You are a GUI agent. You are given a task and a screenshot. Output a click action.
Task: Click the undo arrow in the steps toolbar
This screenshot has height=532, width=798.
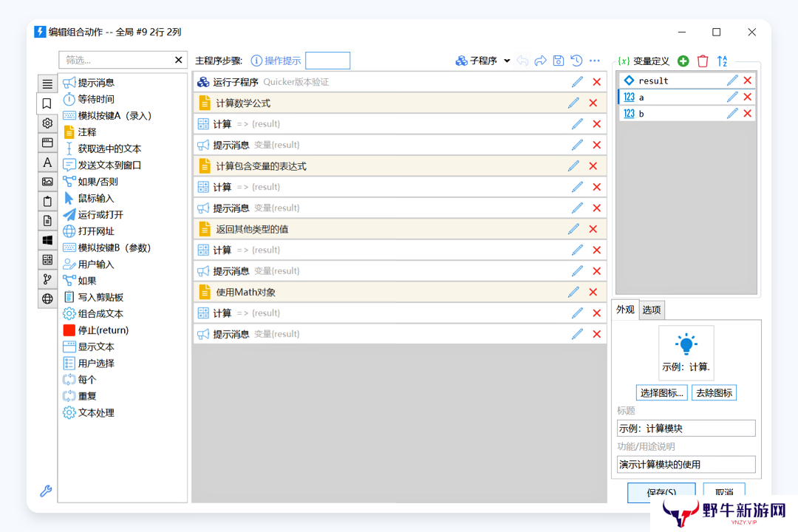click(522, 61)
